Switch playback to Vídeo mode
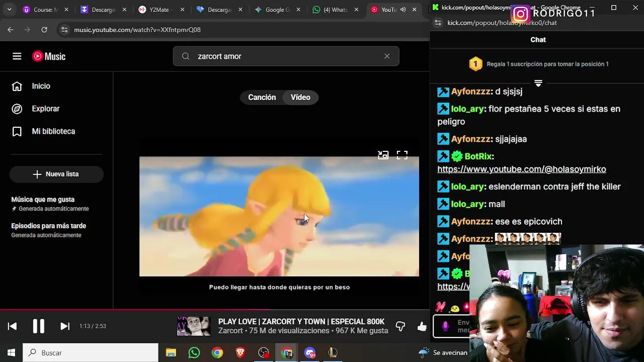This screenshot has height=362, width=644. coord(300,97)
